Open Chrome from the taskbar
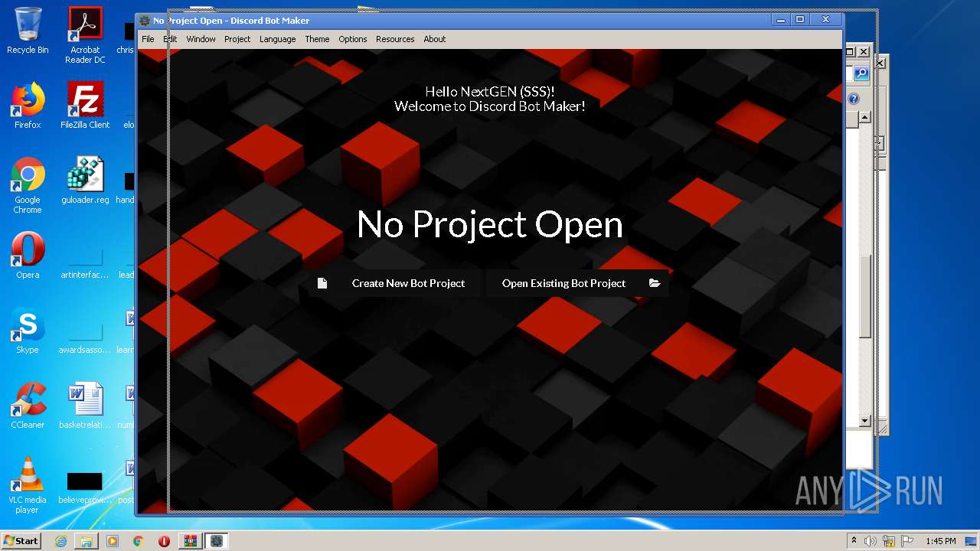This screenshot has height=551, width=980. [139, 541]
